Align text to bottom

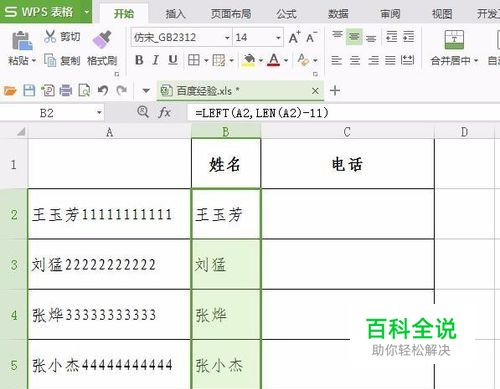pos(371,37)
